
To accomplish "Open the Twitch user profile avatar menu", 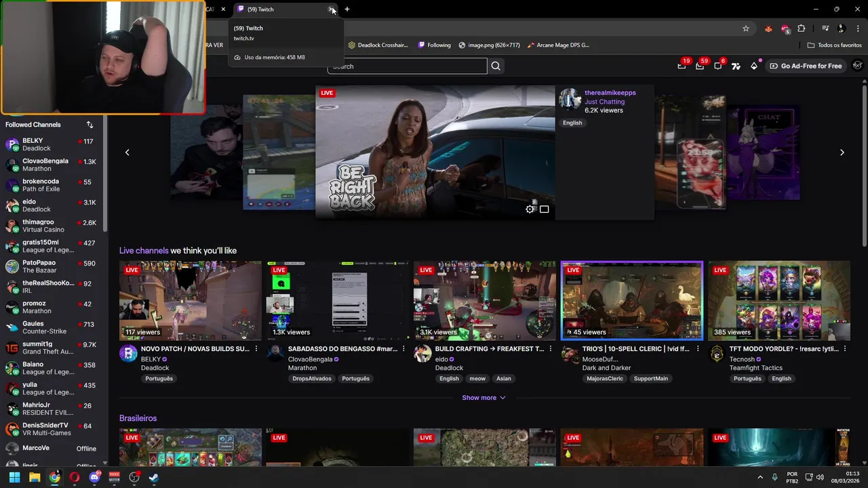I will pyautogui.click(x=858, y=66).
